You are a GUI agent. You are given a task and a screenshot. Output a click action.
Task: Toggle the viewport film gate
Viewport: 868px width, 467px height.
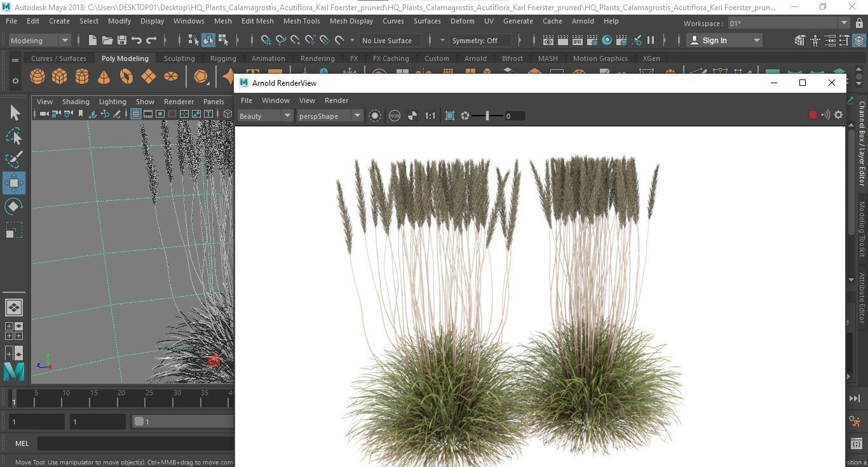coord(148,114)
